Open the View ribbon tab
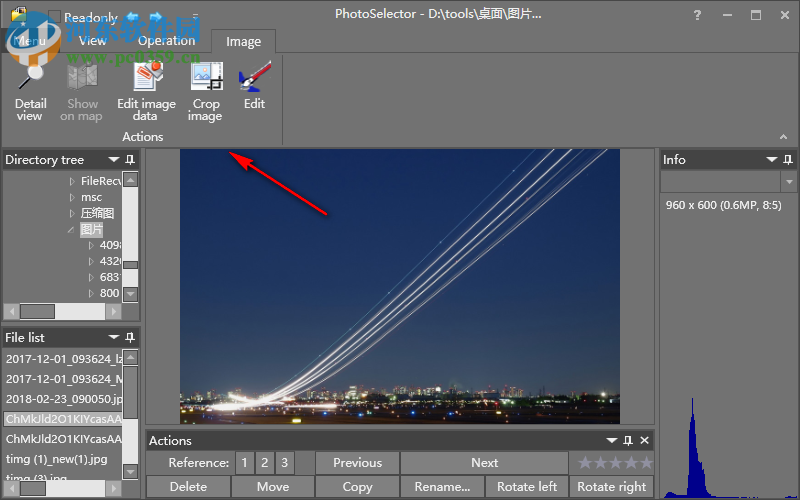Screen dimensions: 800x500 (x=92, y=41)
